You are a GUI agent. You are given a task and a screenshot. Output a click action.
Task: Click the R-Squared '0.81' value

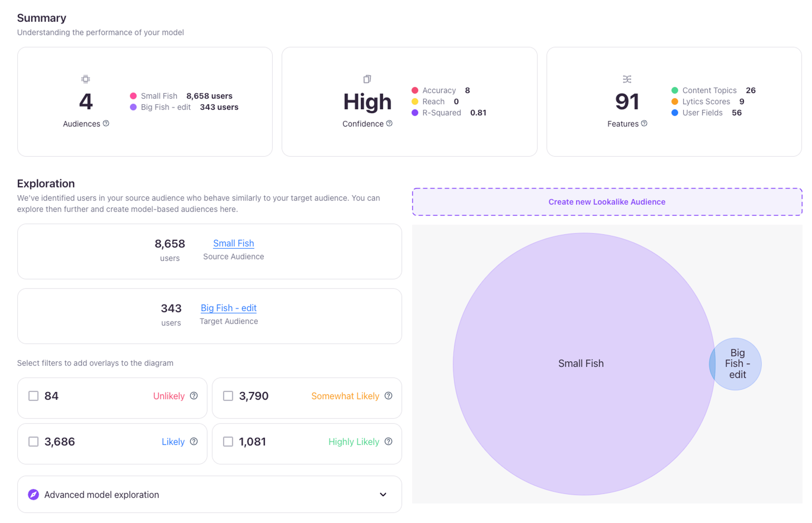click(x=478, y=113)
